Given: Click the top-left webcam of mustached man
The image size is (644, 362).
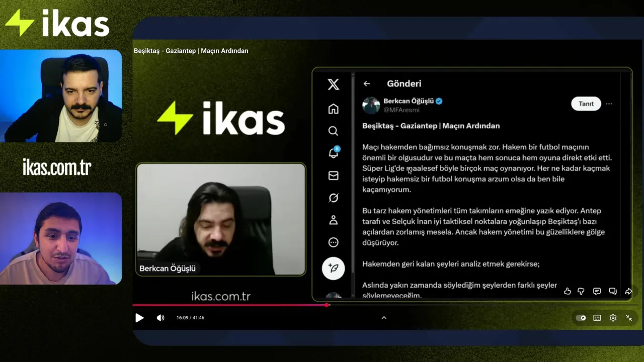Looking at the screenshot, I should 61,96.
